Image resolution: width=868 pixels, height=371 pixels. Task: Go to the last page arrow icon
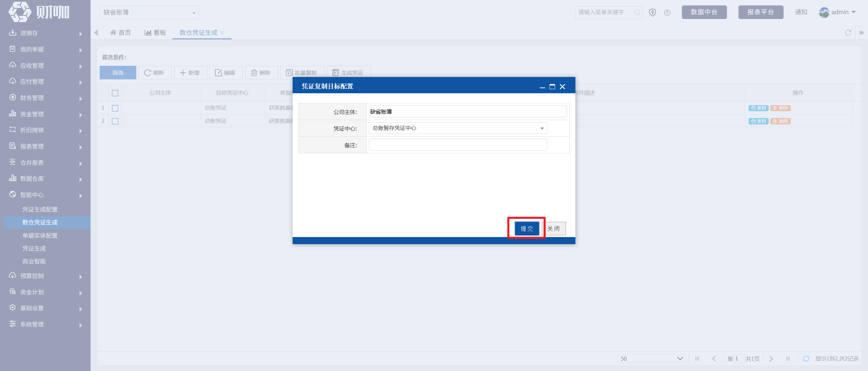[788, 358]
